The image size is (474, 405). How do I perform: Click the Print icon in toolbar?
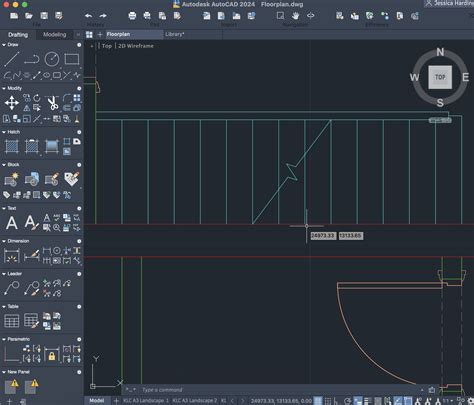[x=132, y=16]
